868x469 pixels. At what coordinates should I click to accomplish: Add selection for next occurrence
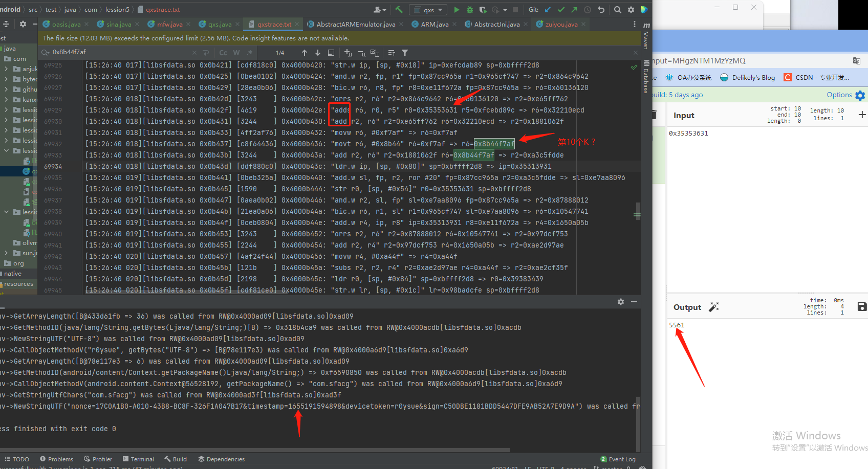(348, 53)
